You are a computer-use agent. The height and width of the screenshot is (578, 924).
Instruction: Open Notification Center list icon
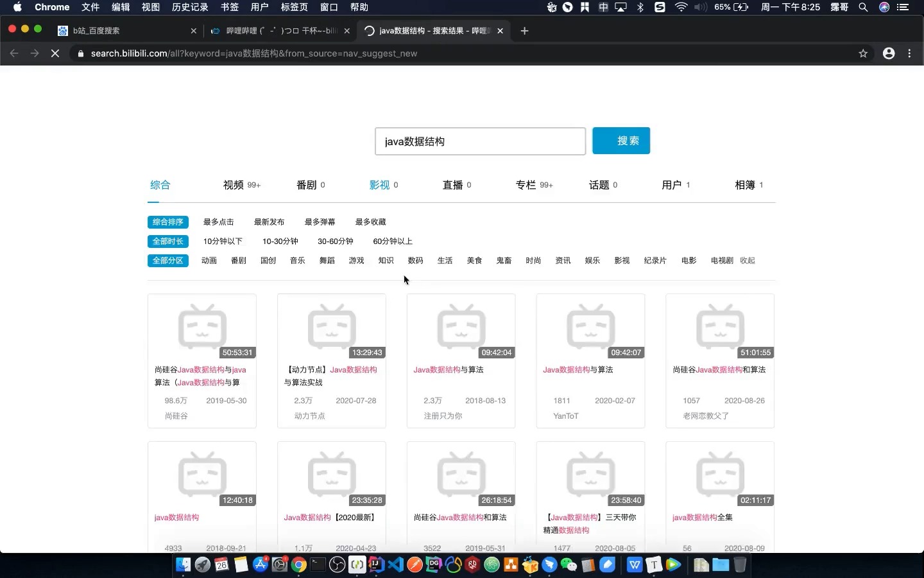point(903,7)
